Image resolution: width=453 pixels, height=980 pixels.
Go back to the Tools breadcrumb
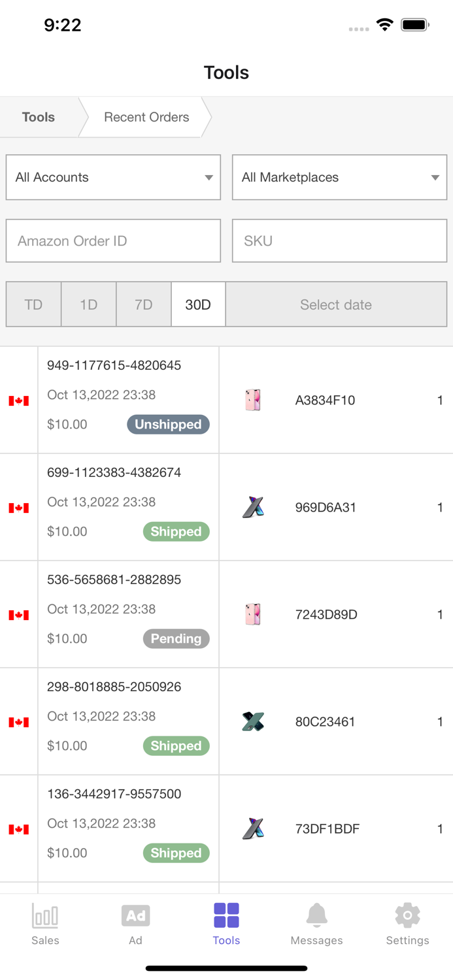pos(38,117)
